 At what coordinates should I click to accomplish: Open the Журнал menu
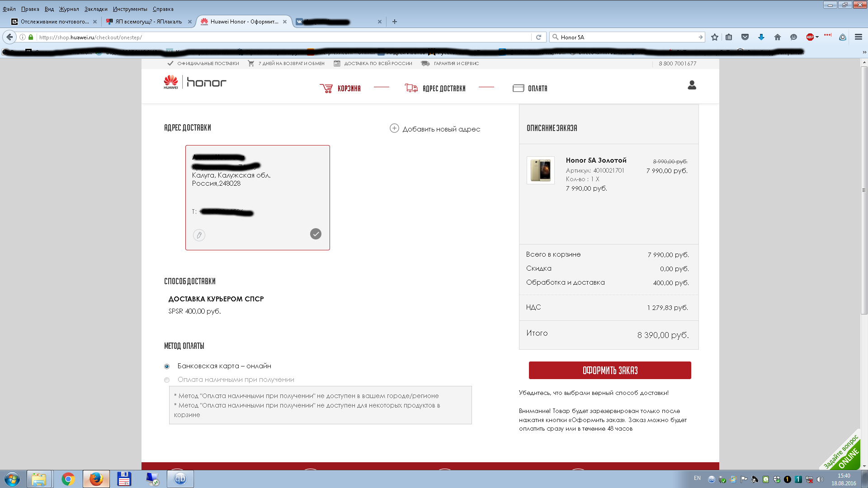point(69,9)
